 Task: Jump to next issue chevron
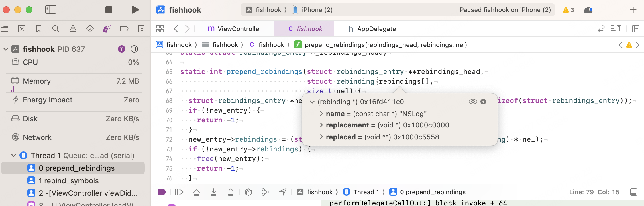pyautogui.click(x=638, y=45)
